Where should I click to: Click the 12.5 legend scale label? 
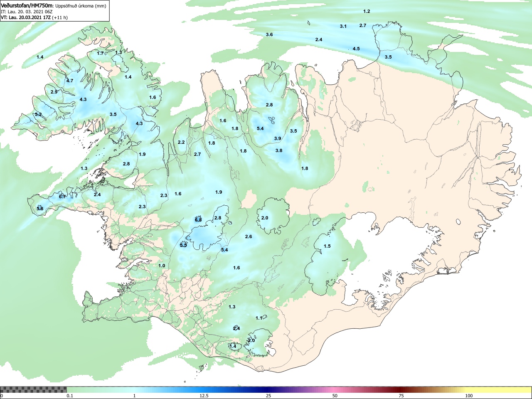(x=204, y=396)
